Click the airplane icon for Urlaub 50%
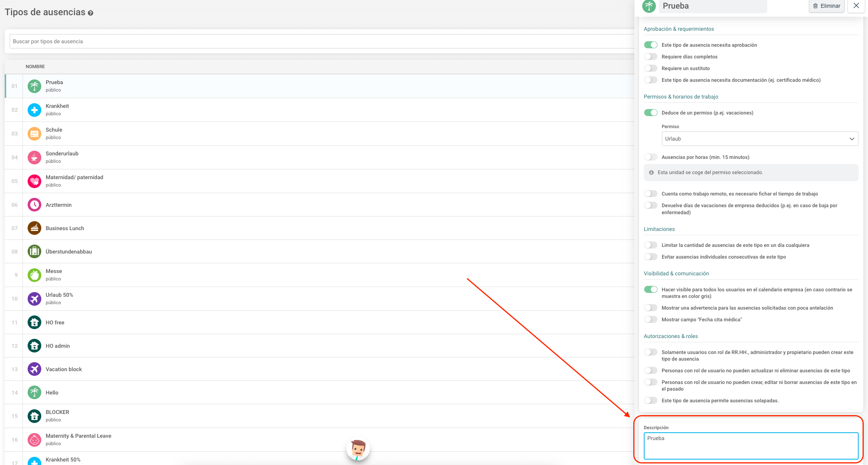Viewport: 868px width, 465px height. (34, 299)
